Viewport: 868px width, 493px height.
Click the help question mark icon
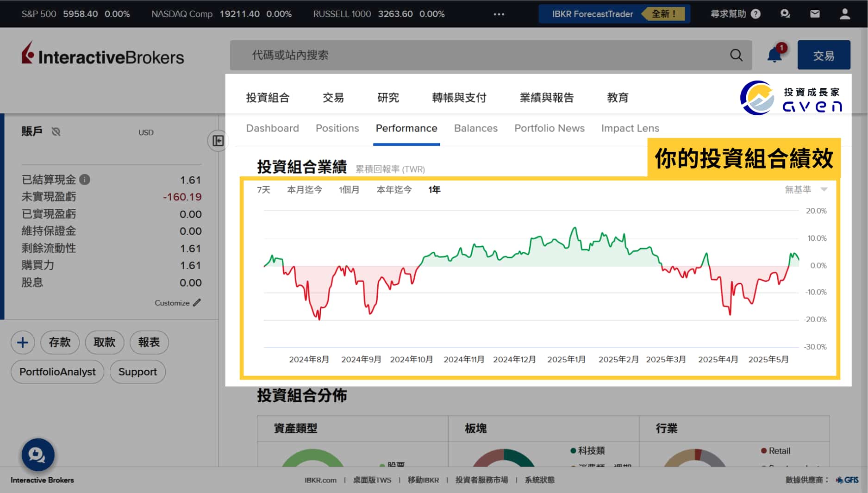(x=756, y=14)
